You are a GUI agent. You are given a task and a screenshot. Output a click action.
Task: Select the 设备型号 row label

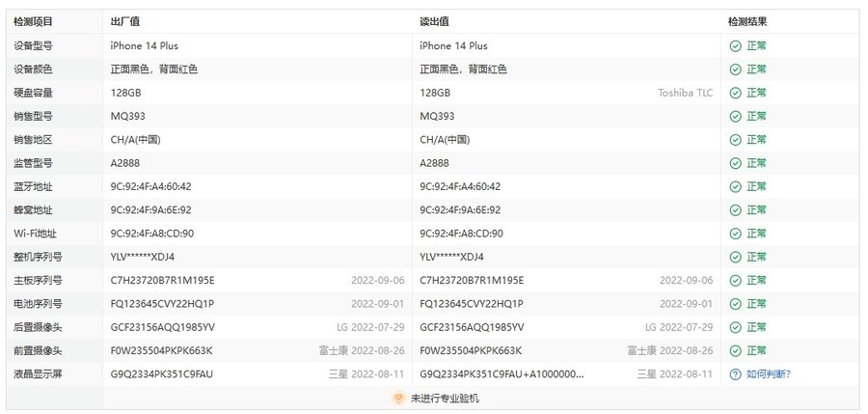[33, 46]
